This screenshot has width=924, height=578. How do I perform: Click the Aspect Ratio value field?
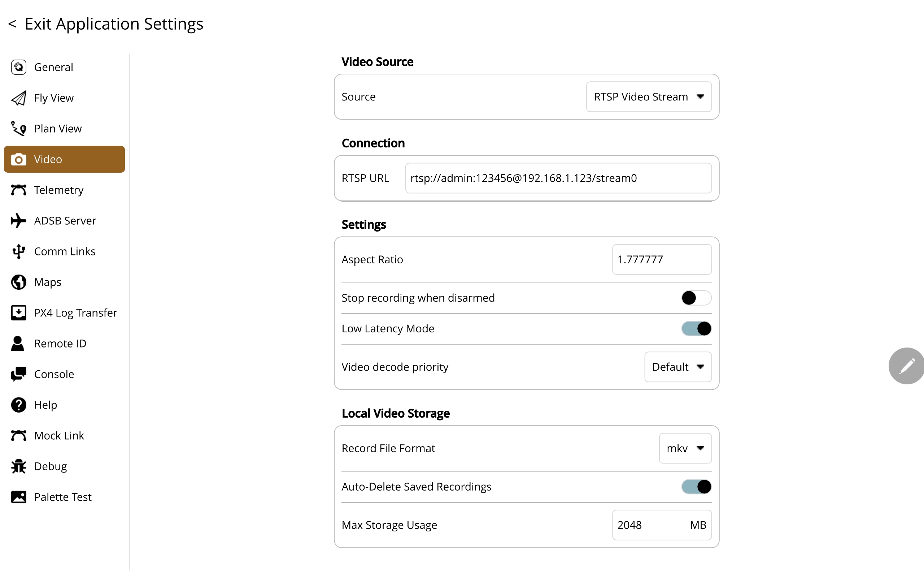click(x=662, y=260)
